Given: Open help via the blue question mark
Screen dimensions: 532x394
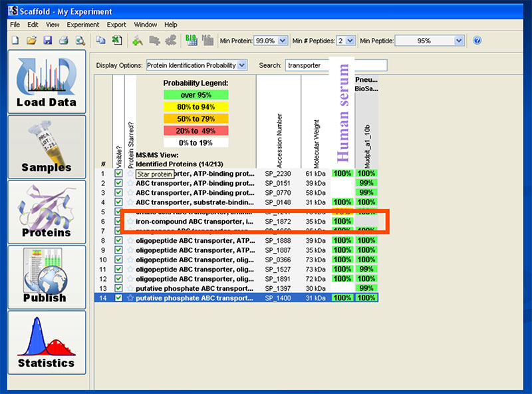Looking at the screenshot, I should pos(477,41).
